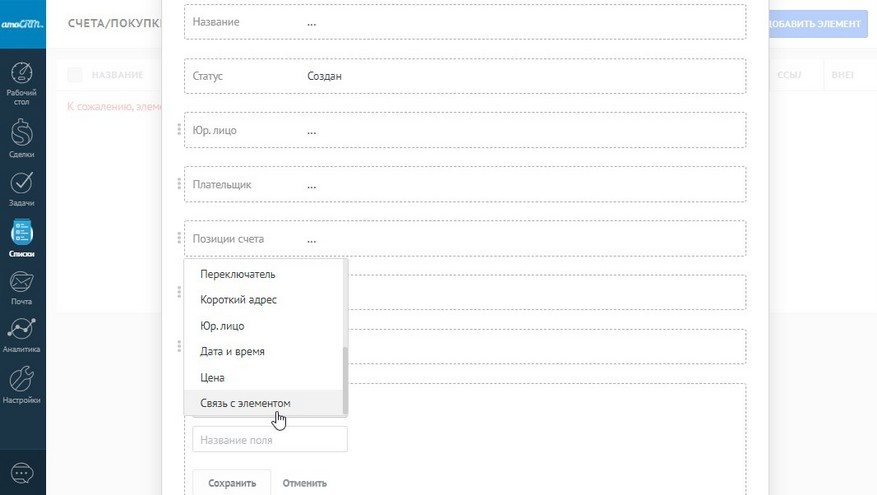Open Задачи tasks section

(22, 187)
